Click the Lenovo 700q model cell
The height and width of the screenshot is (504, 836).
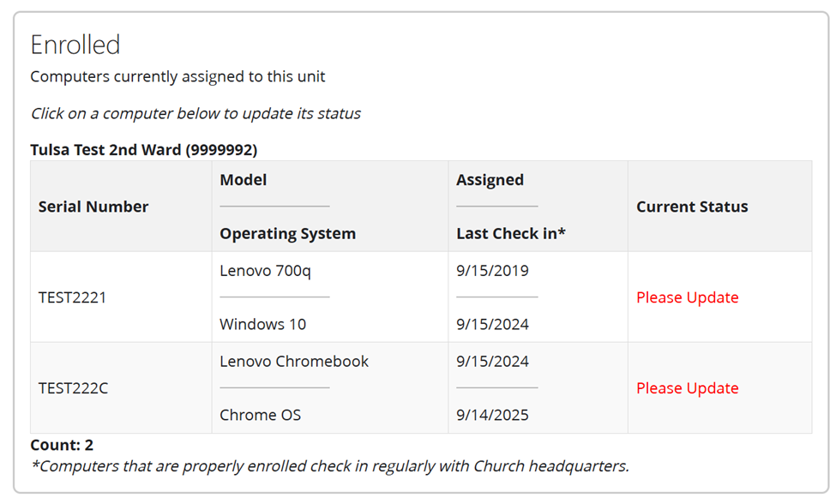point(265,271)
